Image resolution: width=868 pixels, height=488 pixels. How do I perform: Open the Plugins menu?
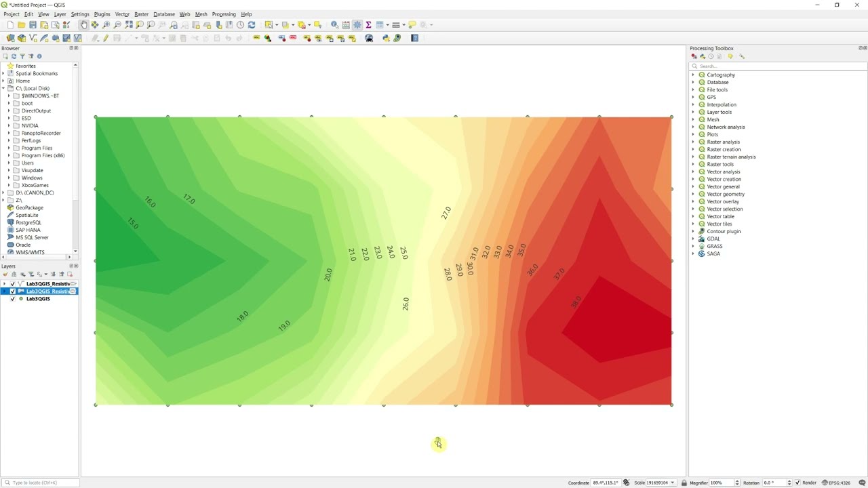point(102,14)
